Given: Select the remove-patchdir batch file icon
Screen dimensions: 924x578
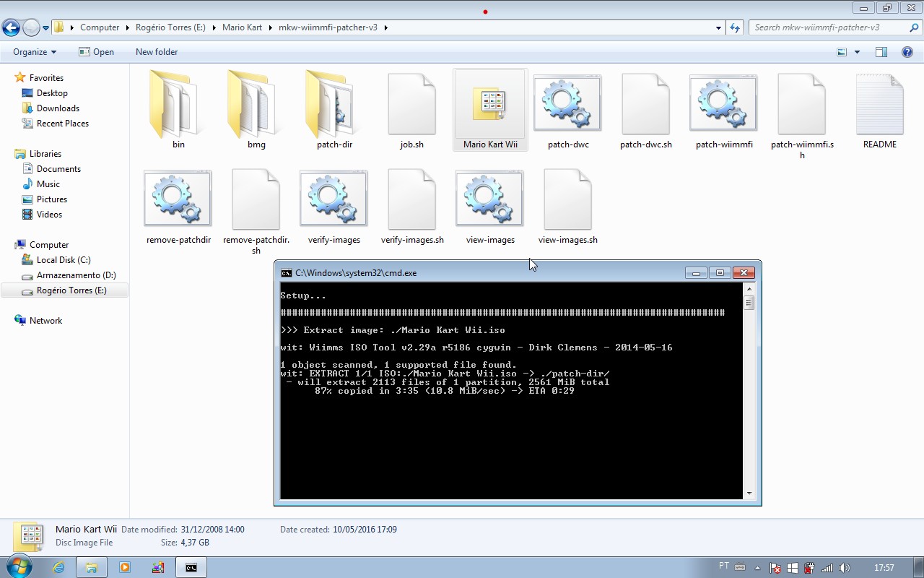Looking at the screenshot, I should [x=178, y=200].
